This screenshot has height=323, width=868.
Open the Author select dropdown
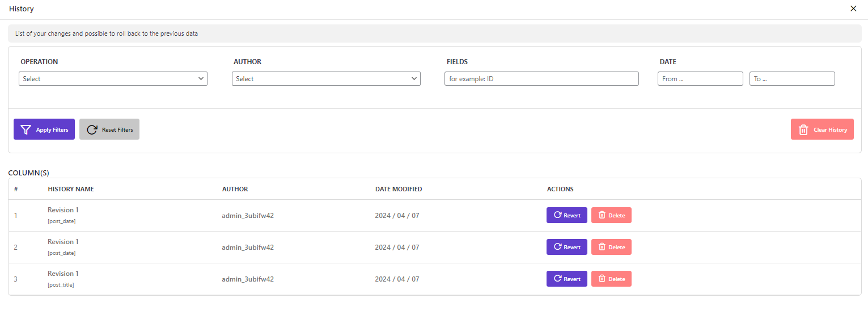click(x=326, y=79)
